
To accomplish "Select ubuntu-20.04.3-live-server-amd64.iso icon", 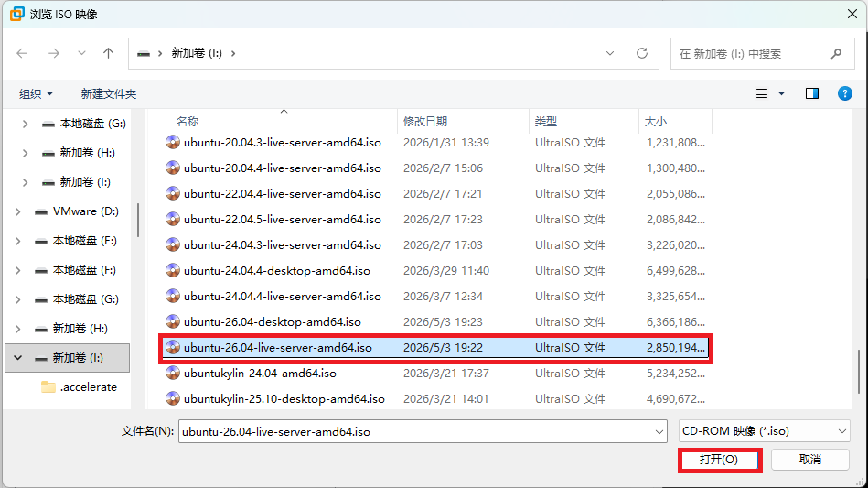I will click(173, 142).
